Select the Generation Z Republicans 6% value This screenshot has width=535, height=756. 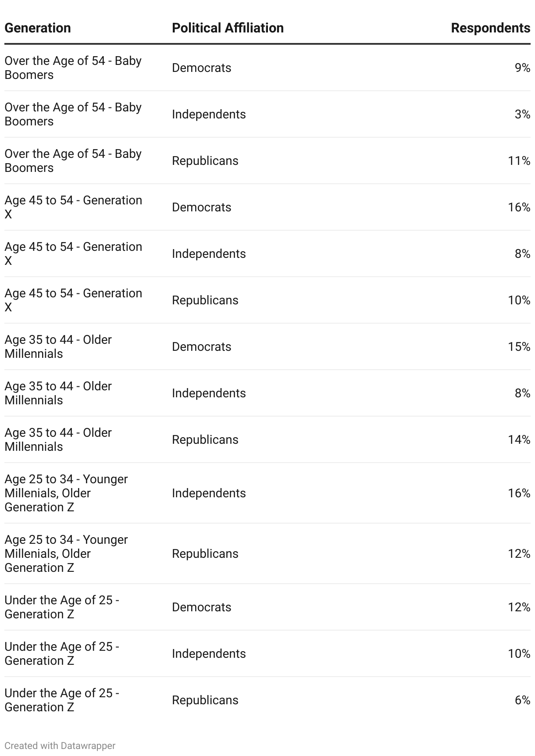pyautogui.click(x=522, y=700)
